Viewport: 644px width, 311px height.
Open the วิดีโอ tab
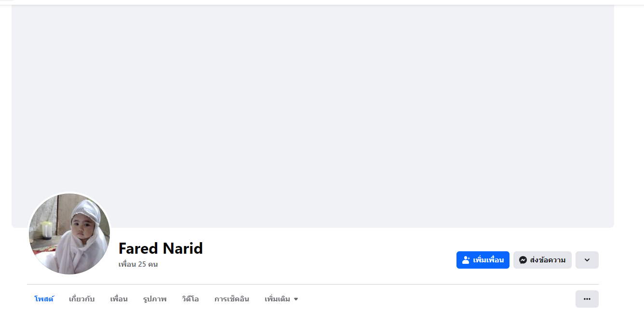click(x=190, y=299)
